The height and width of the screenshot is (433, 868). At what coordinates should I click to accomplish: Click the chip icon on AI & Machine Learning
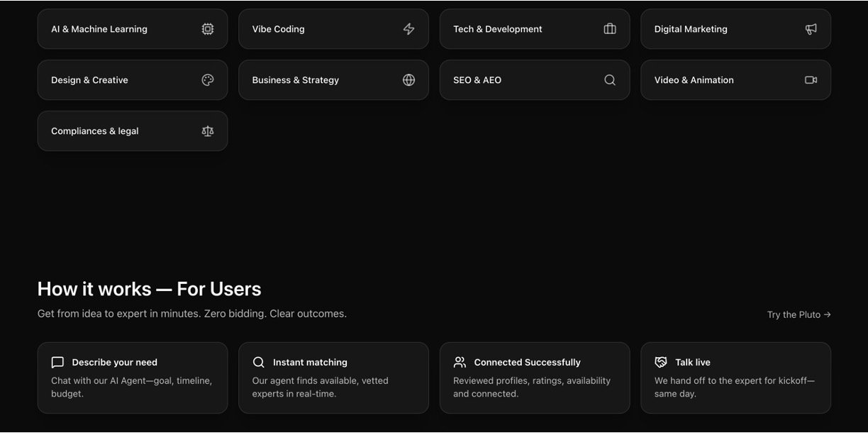pos(208,29)
